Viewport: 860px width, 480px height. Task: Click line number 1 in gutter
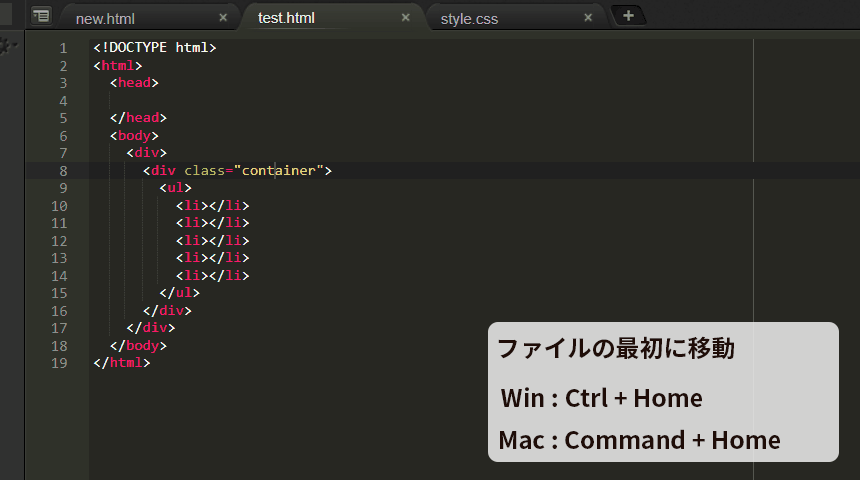pyautogui.click(x=63, y=48)
